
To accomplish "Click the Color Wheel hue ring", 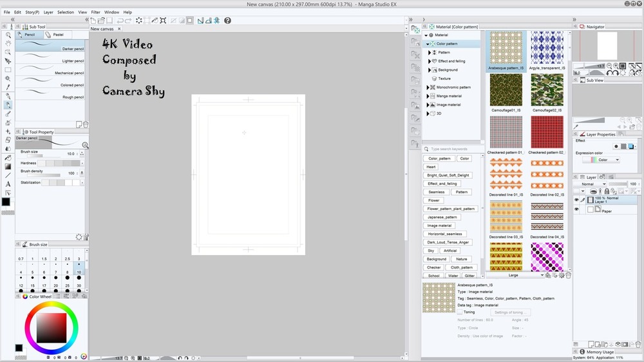I will [x=52, y=304].
